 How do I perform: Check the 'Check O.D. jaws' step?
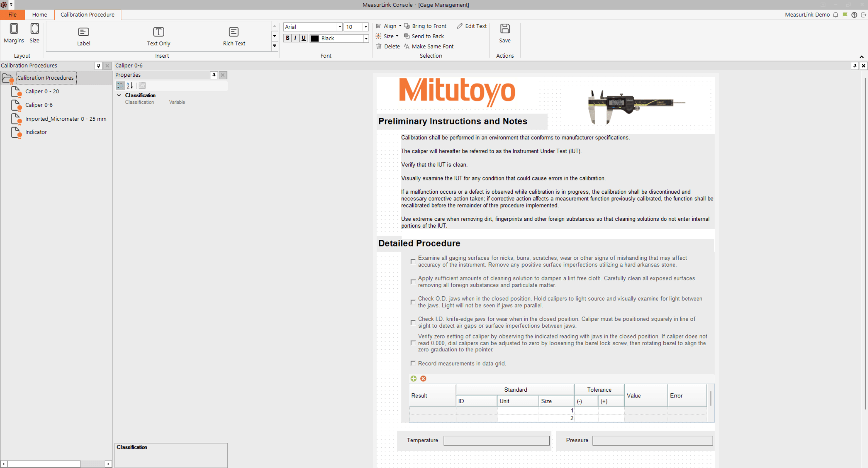point(413,302)
